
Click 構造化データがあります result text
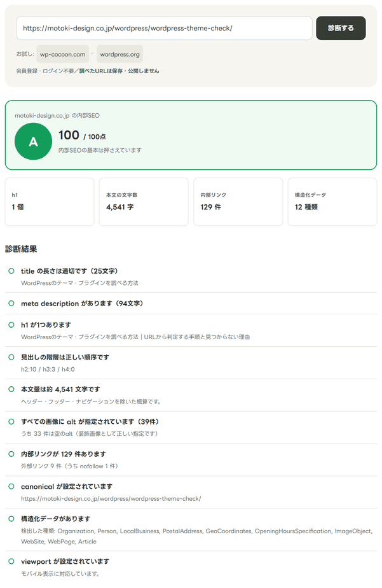point(56,519)
